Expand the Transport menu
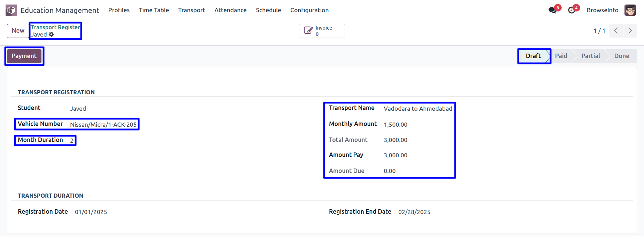 (x=191, y=10)
